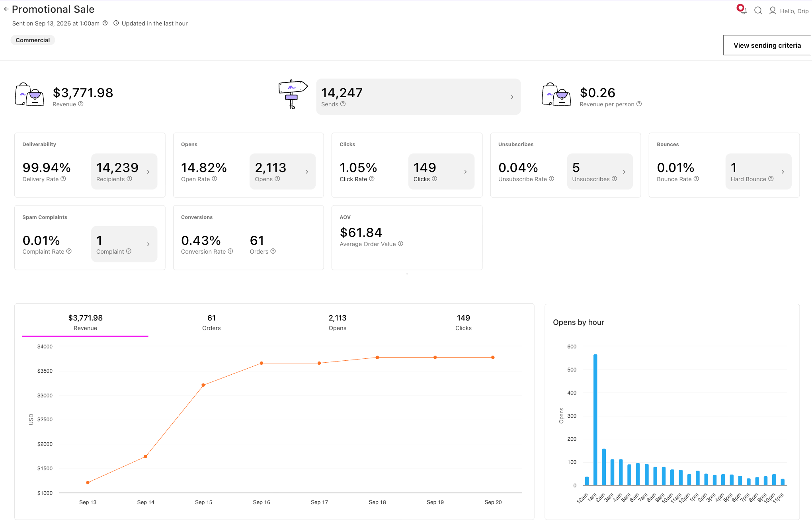
Task: Select the Revenue chart tab
Action: [x=85, y=323]
